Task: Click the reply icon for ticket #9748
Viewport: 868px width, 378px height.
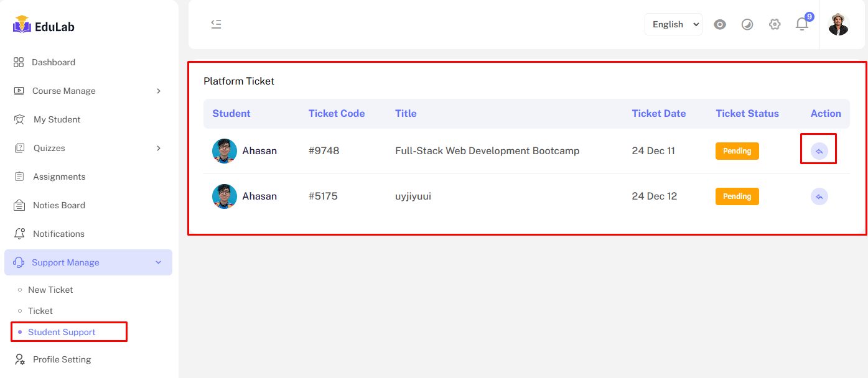Action: tap(819, 151)
